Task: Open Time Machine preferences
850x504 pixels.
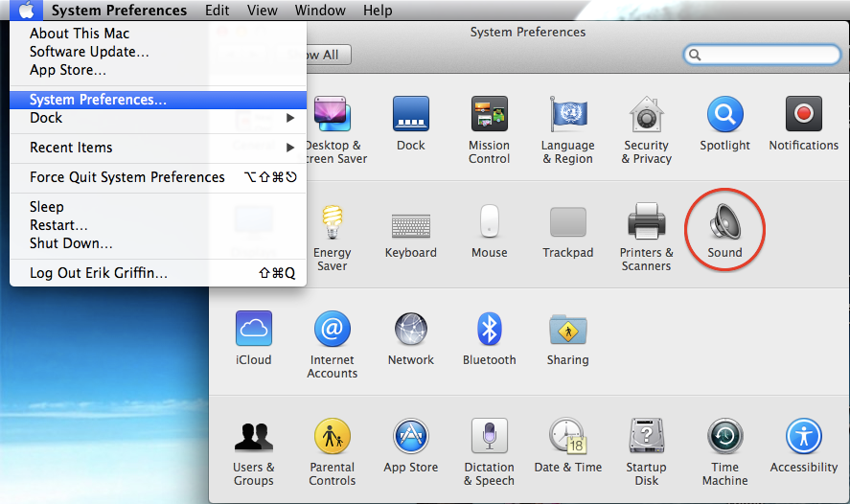Action: pos(724,452)
